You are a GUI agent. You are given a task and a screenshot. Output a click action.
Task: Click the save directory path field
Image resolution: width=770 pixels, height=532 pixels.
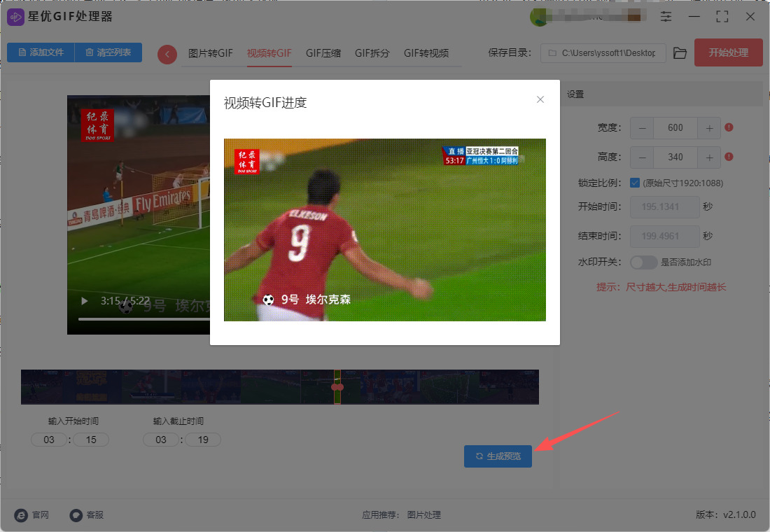[603, 53]
